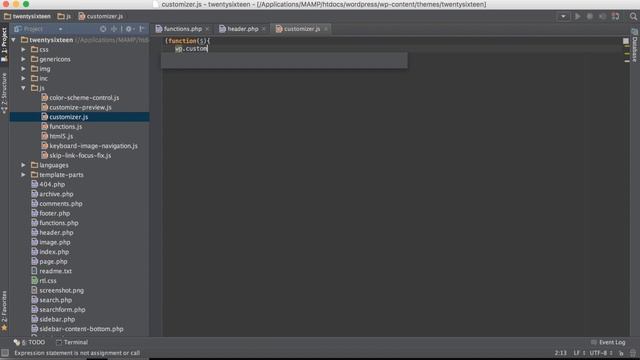Expand the css folder
The height and width of the screenshot is (360, 640).
23,49
